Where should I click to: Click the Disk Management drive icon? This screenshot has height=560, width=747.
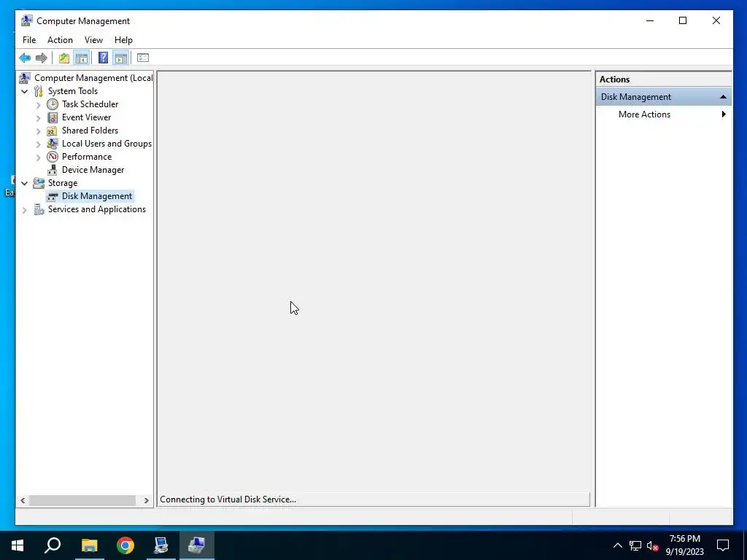53,196
